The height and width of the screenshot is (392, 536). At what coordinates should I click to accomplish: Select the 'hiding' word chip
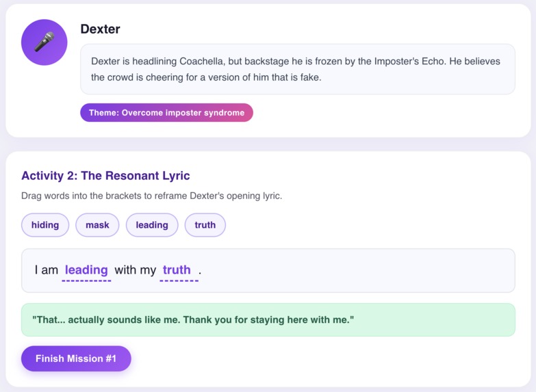tap(45, 225)
